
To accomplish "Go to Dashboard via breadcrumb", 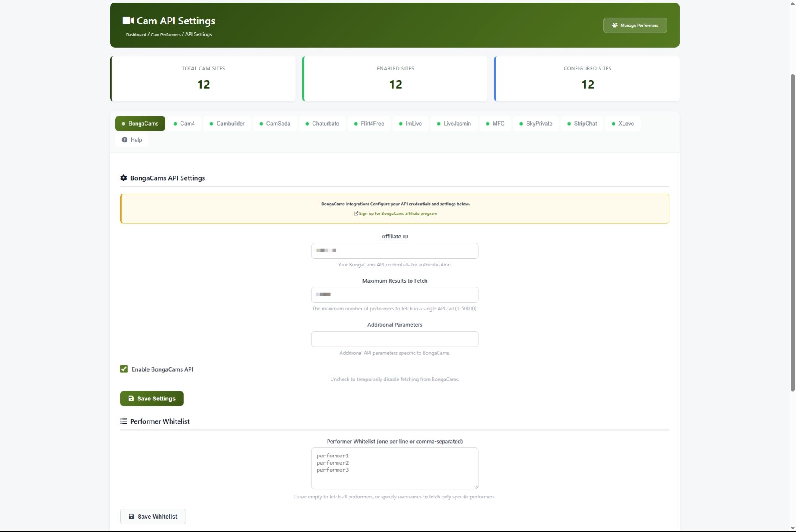I will (x=136, y=35).
